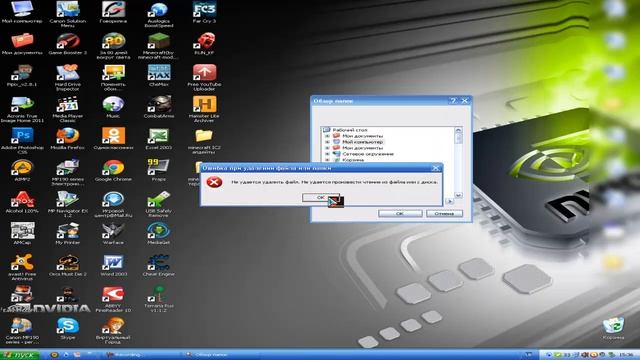Expand Сетевое окружение tree node
The height and width of the screenshot is (360, 640).
click(x=327, y=154)
